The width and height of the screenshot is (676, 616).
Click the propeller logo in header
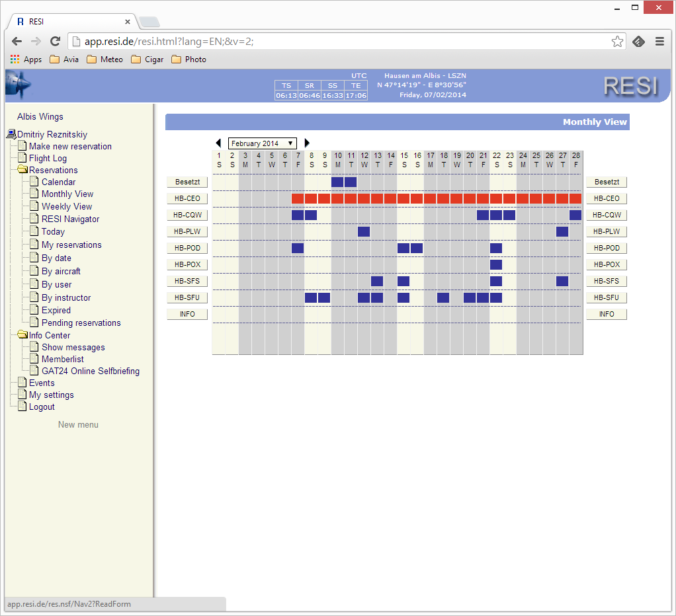tap(18, 85)
